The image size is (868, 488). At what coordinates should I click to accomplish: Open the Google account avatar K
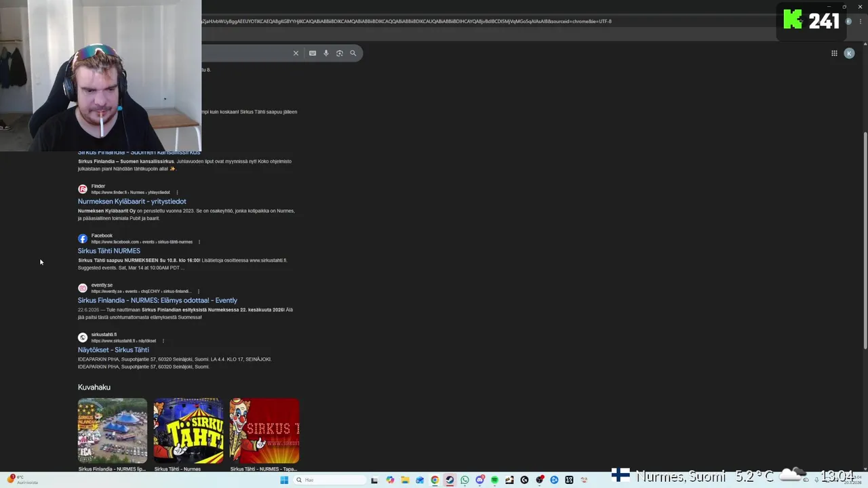pos(849,53)
